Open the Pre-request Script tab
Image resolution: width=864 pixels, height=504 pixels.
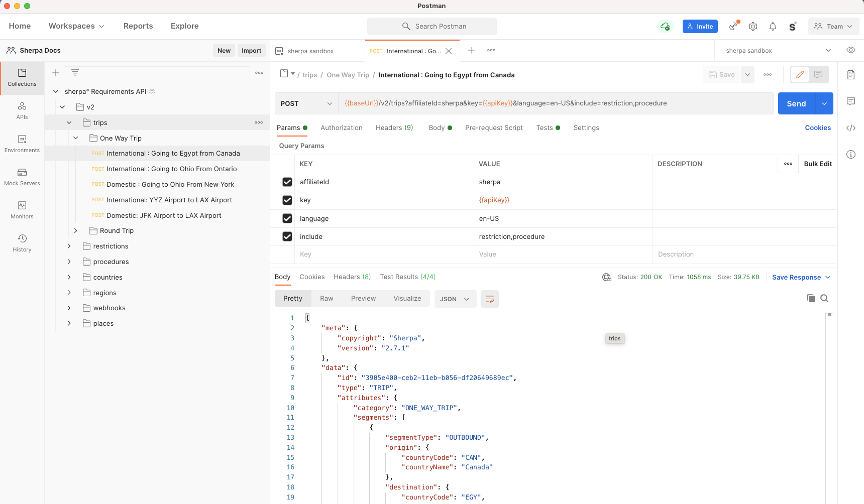click(494, 128)
